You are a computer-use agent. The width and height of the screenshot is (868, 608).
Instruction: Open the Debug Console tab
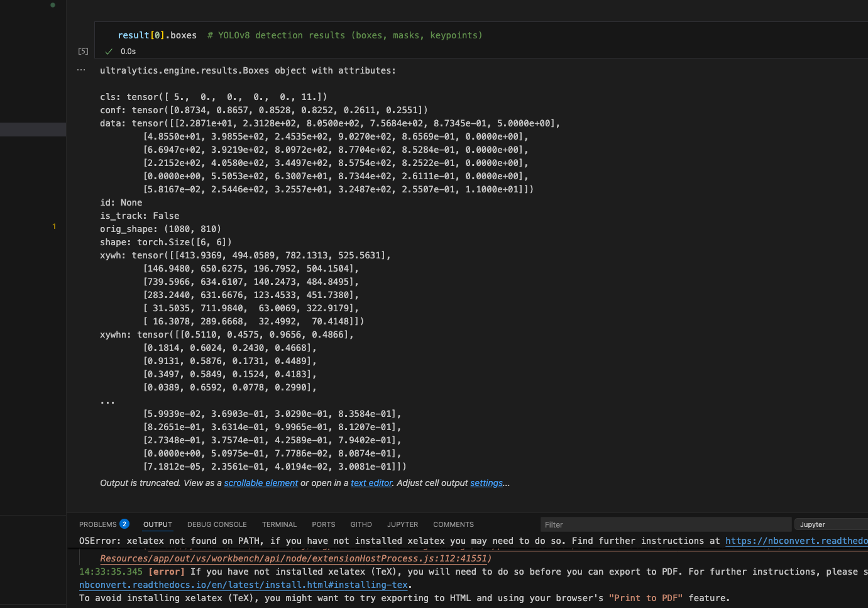pos(217,524)
